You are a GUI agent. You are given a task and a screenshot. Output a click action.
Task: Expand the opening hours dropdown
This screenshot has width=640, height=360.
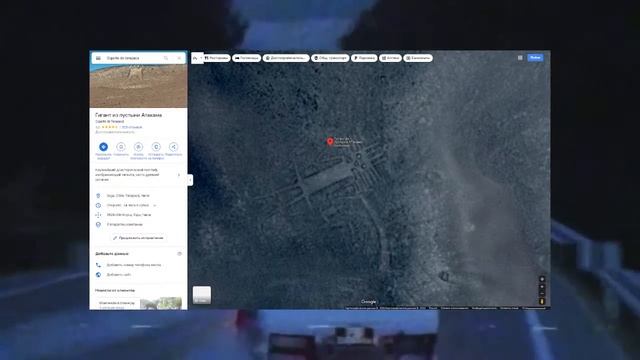pyautogui.click(x=155, y=205)
